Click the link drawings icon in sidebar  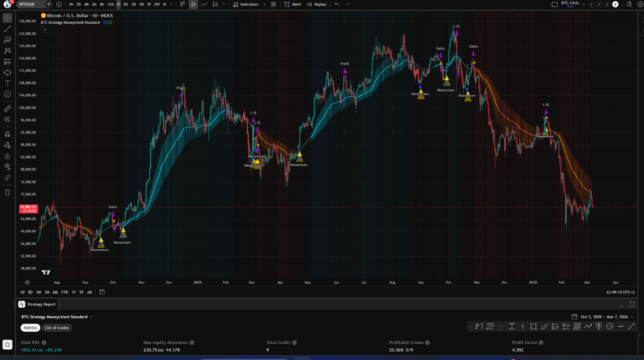coord(7,178)
